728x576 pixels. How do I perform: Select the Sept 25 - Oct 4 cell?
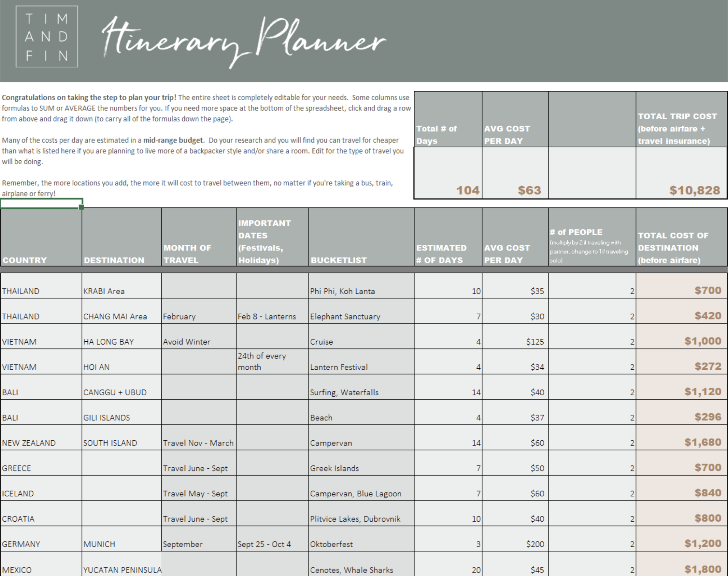click(272, 538)
